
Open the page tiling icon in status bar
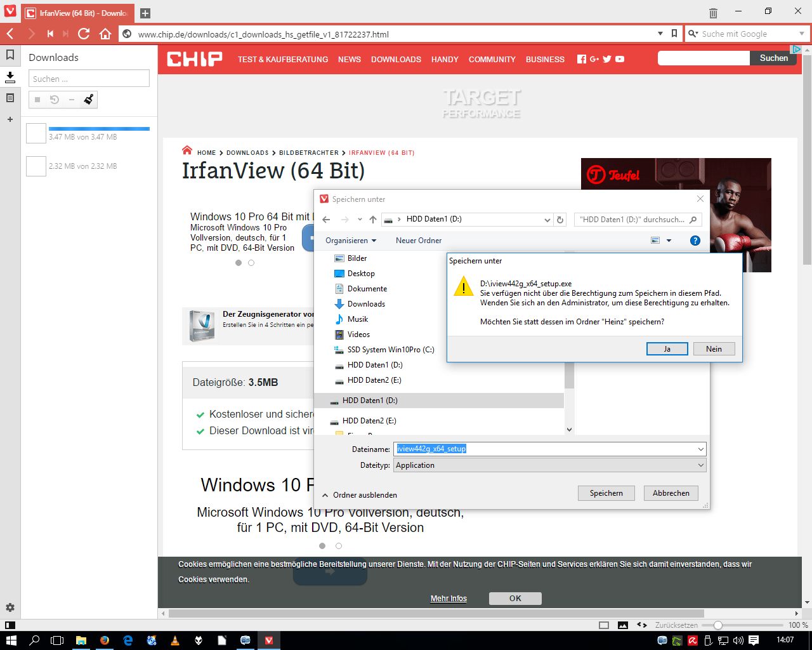[x=604, y=625]
